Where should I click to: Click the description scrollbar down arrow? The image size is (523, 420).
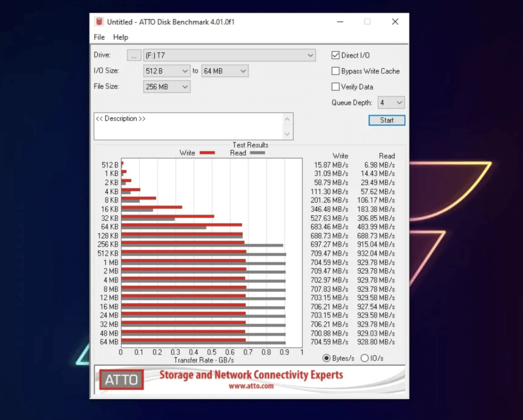pos(287,134)
